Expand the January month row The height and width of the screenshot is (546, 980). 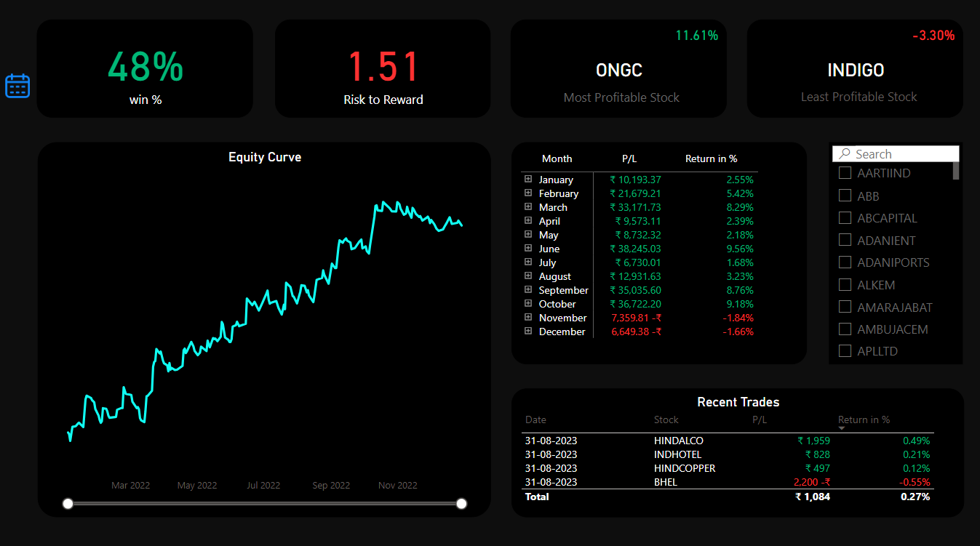[527, 179]
